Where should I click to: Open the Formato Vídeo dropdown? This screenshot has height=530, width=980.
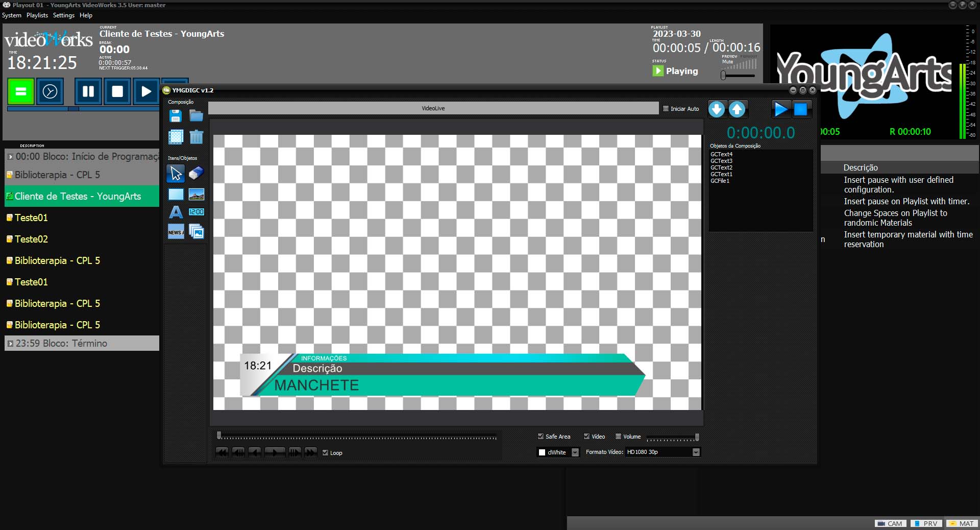pos(696,452)
